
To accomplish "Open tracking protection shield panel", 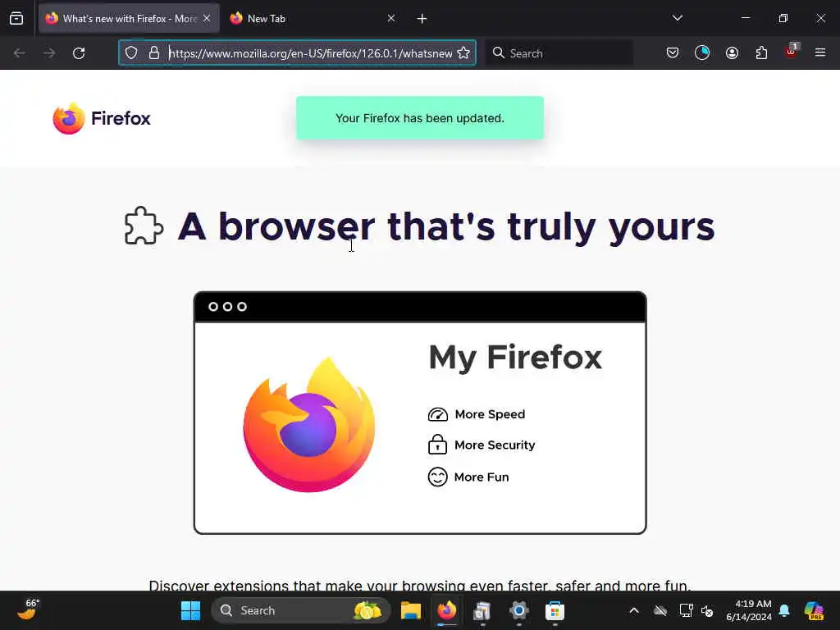I will click(x=131, y=52).
